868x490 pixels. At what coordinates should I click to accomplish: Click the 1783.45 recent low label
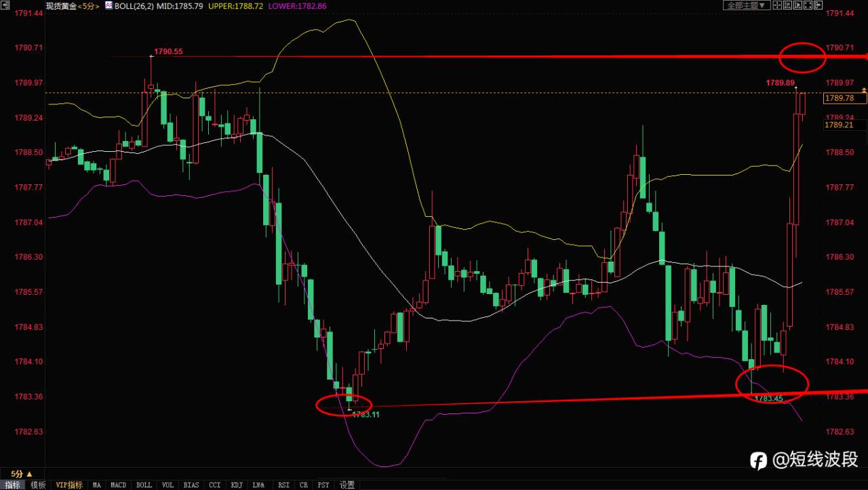point(768,399)
